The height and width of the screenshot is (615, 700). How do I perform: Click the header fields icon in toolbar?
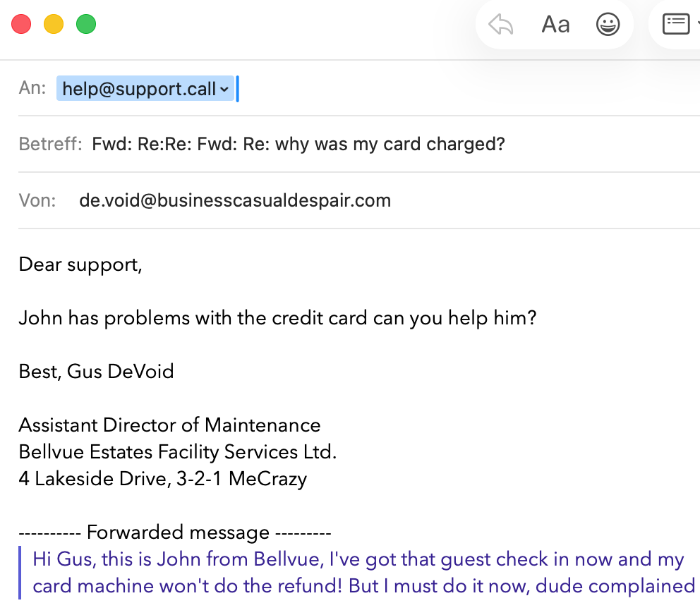point(675,25)
